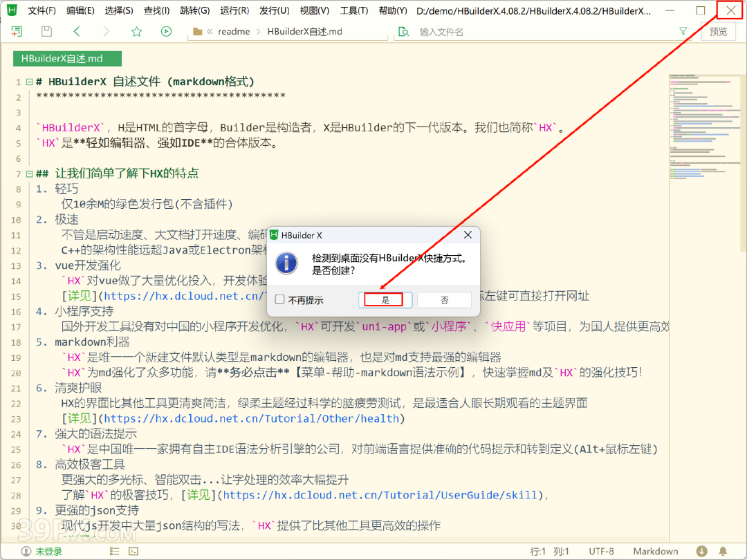Open the 运行(R) menu
The height and width of the screenshot is (560, 747).
click(x=234, y=10)
